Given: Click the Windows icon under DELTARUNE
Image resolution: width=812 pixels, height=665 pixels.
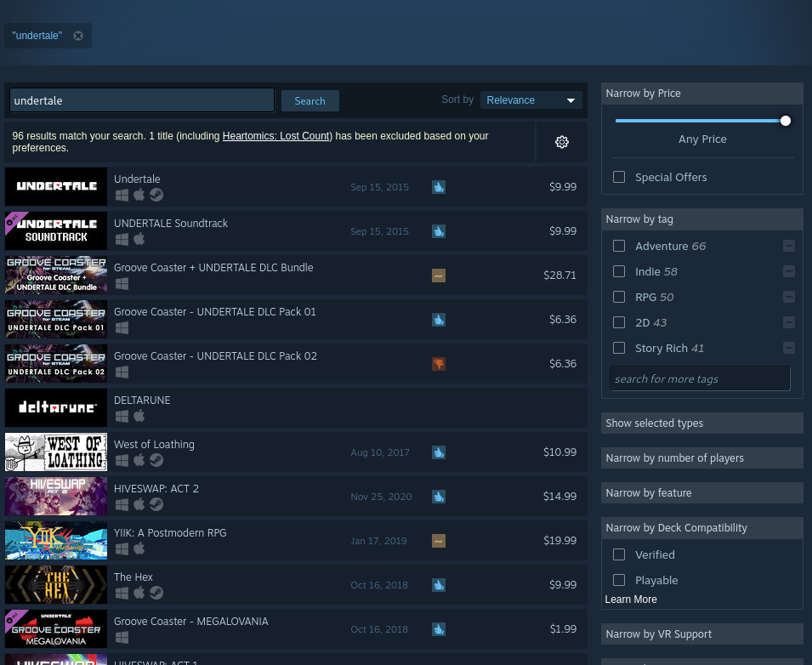Looking at the screenshot, I should (x=122, y=416).
